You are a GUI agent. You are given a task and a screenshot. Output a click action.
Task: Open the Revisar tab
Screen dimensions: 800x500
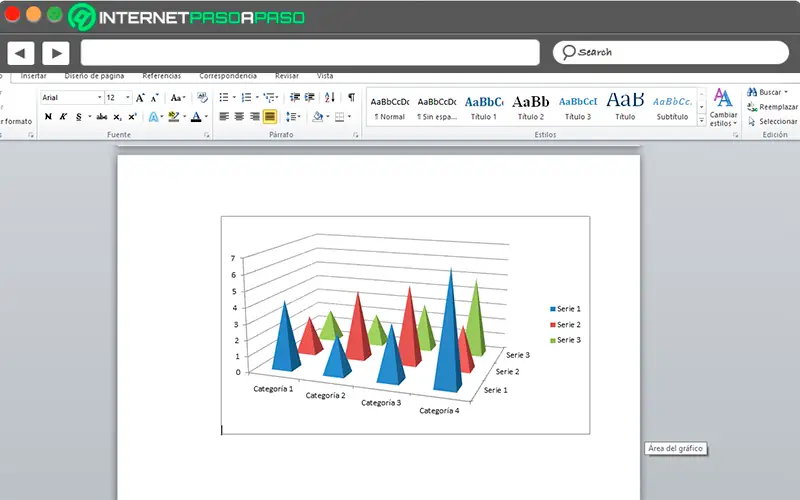tap(287, 76)
